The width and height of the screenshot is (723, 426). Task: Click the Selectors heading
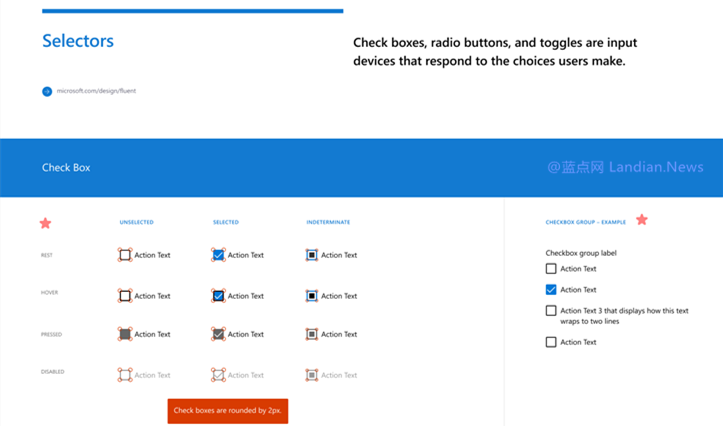(x=78, y=41)
